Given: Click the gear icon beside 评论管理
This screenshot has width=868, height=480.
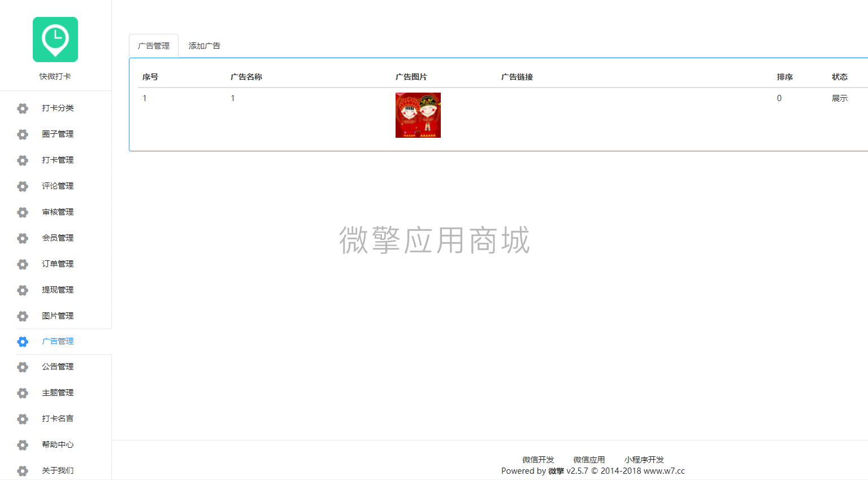Looking at the screenshot, I should click(x=22, y=186).
